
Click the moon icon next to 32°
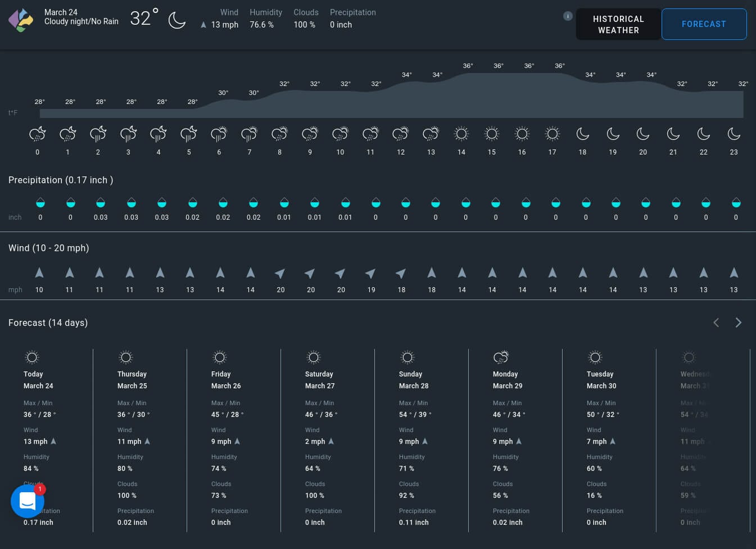click(177, 20)
